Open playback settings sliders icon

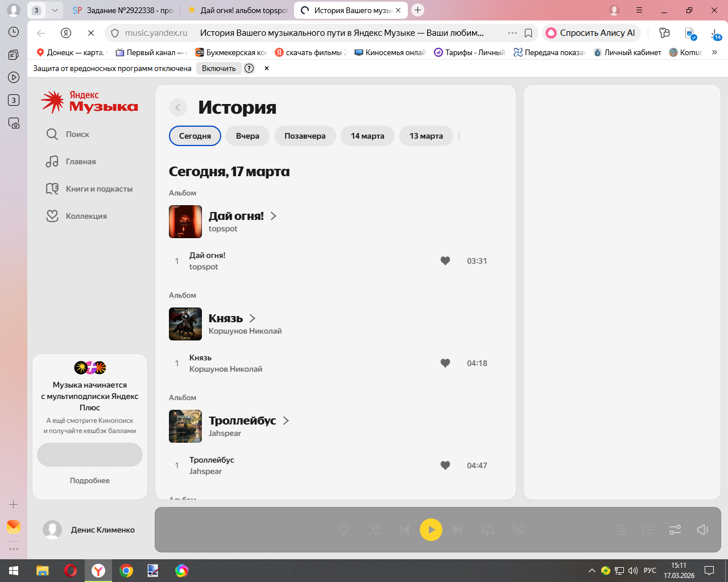[675, 530]
